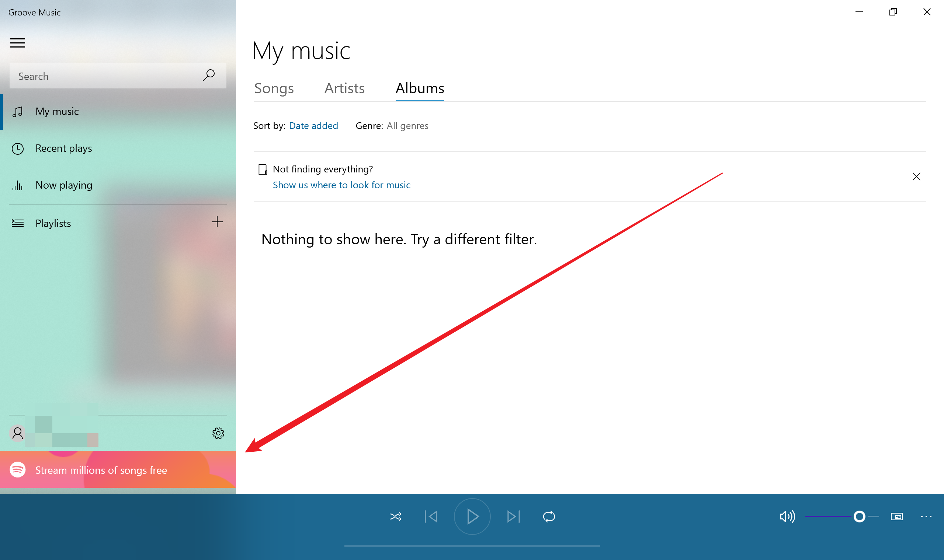Click the volume slider handle
The height and width of the screenshot is (560, 944).
click(859, 516)
